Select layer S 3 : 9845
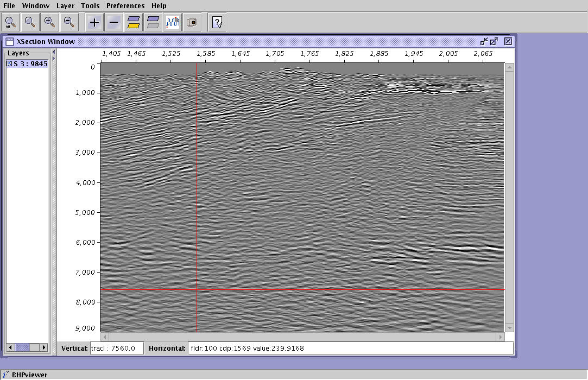Image resolution: width=588 pixels, height=380 pixels. pos(27,64)
